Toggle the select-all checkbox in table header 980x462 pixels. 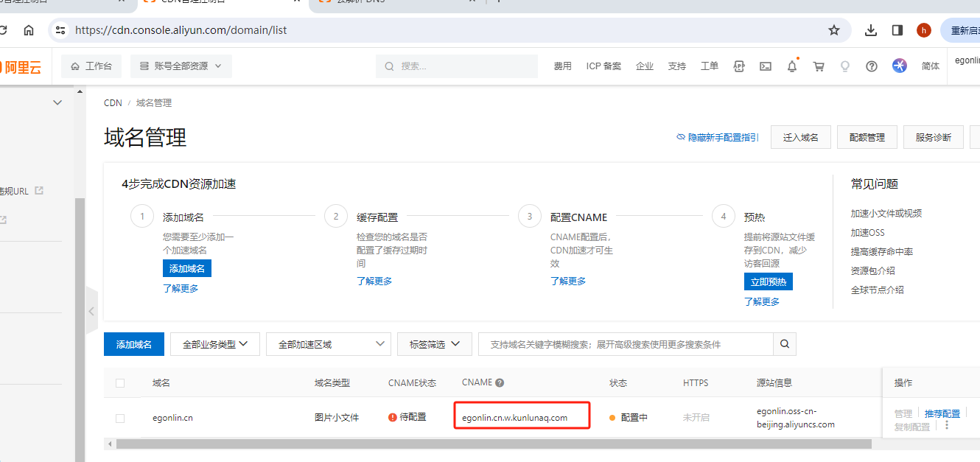(x=120, y=383)
